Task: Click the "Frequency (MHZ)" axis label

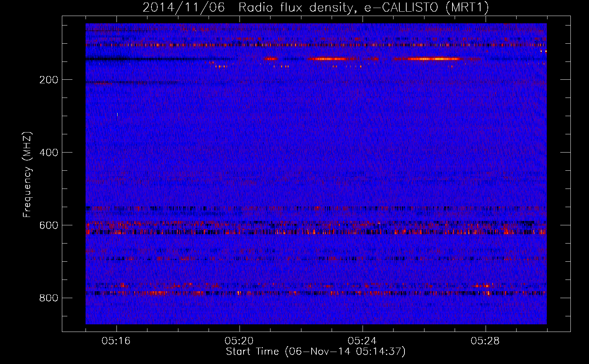Action: [27, 175]
